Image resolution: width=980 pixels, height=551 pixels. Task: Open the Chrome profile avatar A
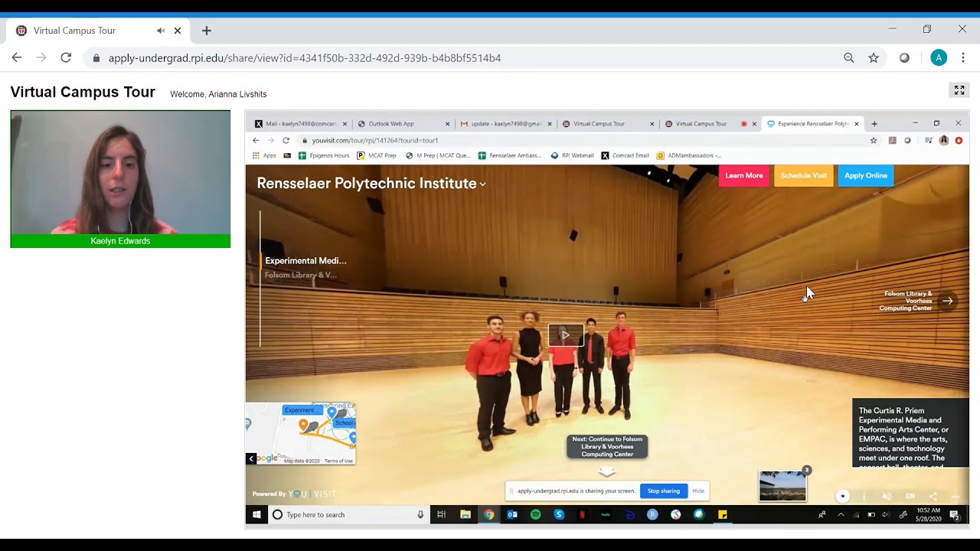939,57
